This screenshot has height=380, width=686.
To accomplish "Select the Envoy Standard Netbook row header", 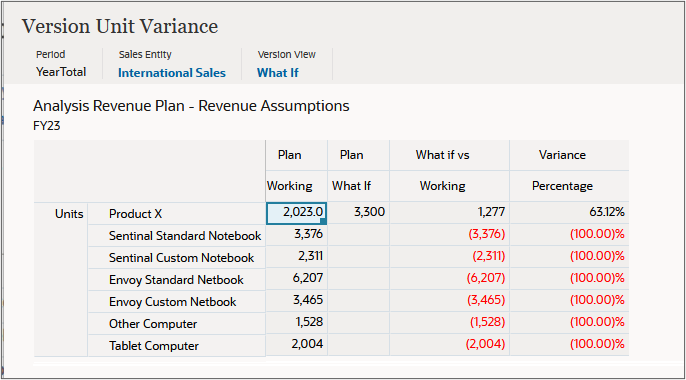I will tap(177, 279).
